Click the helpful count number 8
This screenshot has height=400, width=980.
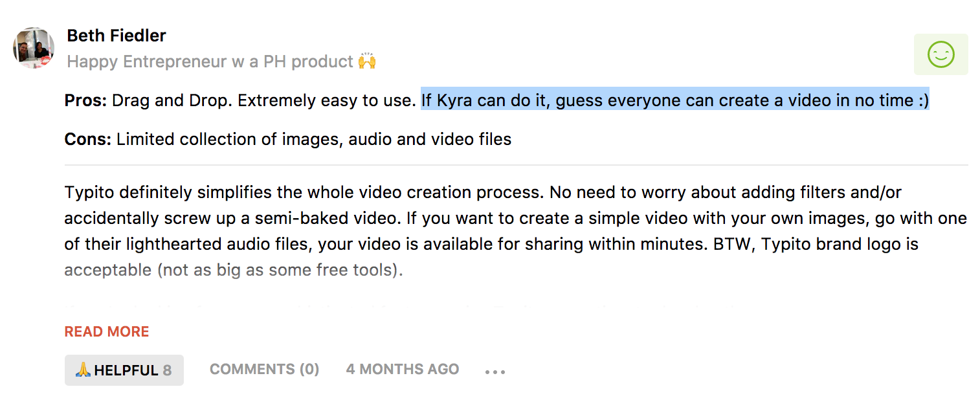tap(167, 370)
